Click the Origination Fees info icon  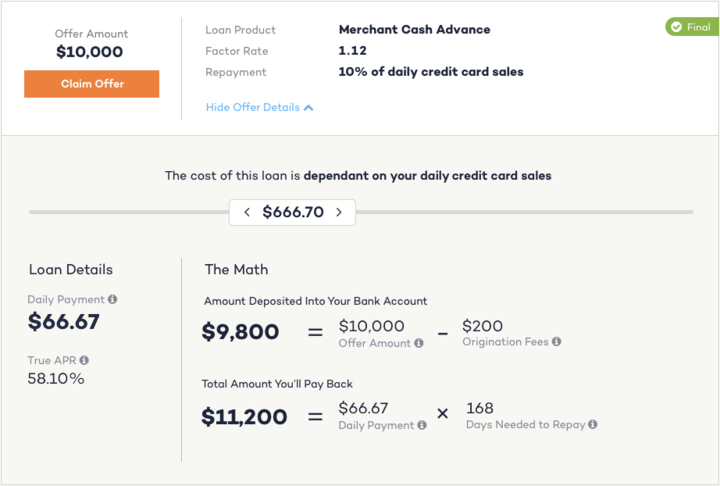click(557, 342)
